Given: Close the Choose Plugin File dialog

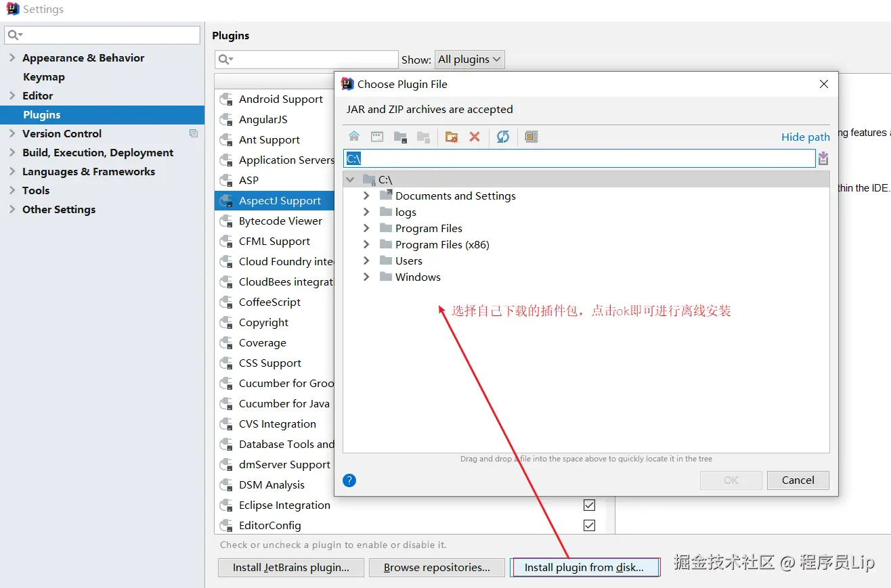Looking at the screenshot, I should coord(823,84).
